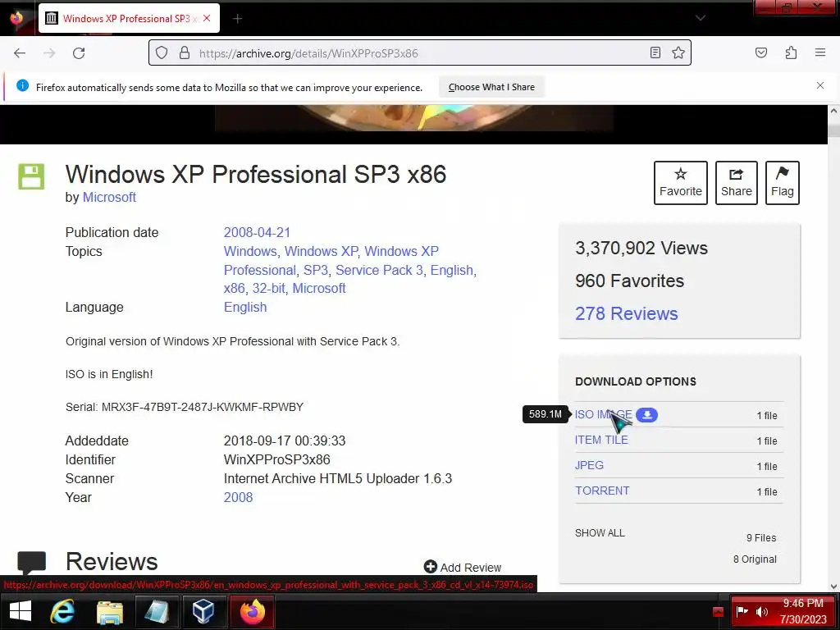Open the 2008 year link
The image size is (840, 630).
click(238, 497)
